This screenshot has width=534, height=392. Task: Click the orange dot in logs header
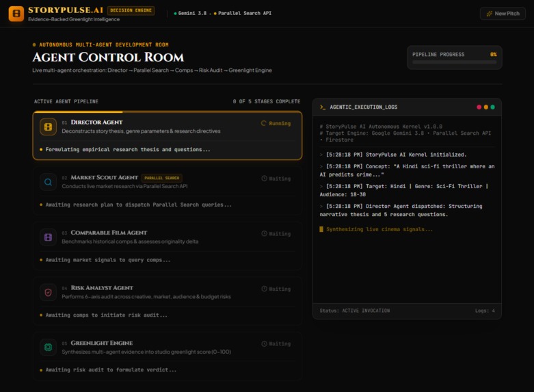485,107
